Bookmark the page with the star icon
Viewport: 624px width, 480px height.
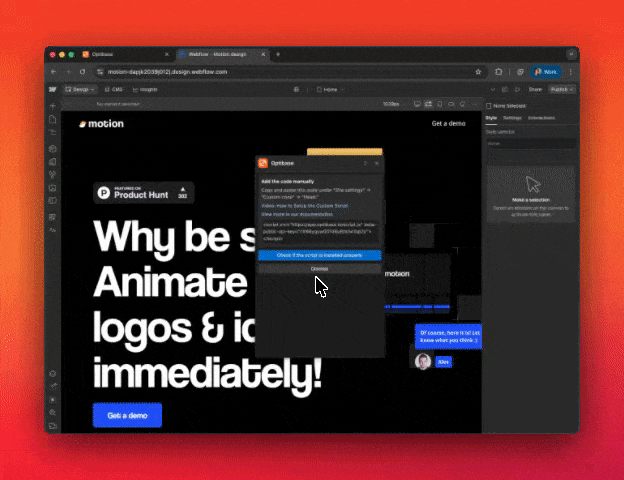pyautogui.click(x=479, y=72)
